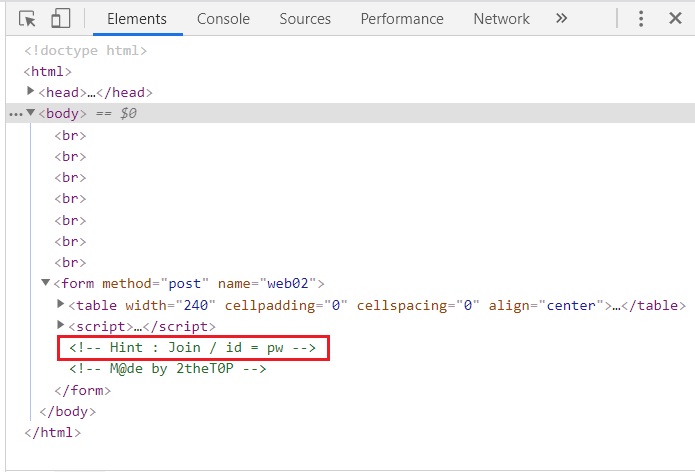Collapse the body element node

30,113
